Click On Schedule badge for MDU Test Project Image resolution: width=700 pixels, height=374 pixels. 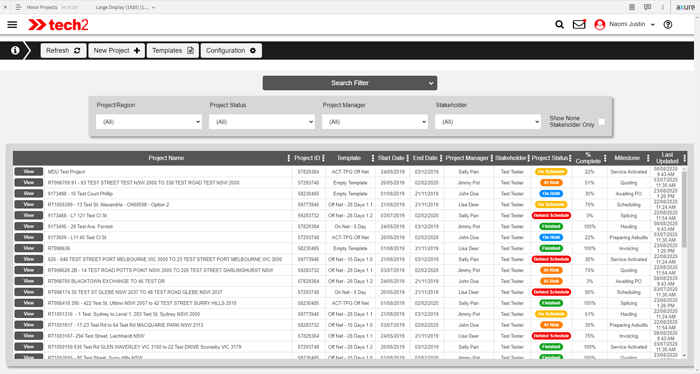pyautogui.click(x=551, y=171)
